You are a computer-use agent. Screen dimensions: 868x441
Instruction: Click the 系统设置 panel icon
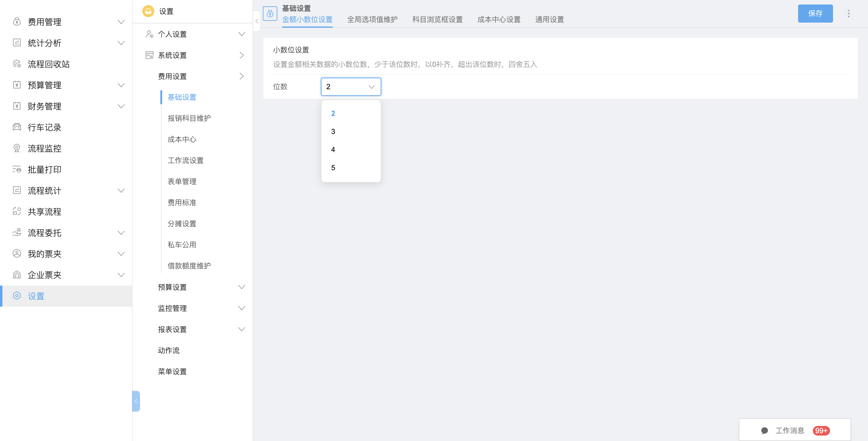click(x=149, y=55)
